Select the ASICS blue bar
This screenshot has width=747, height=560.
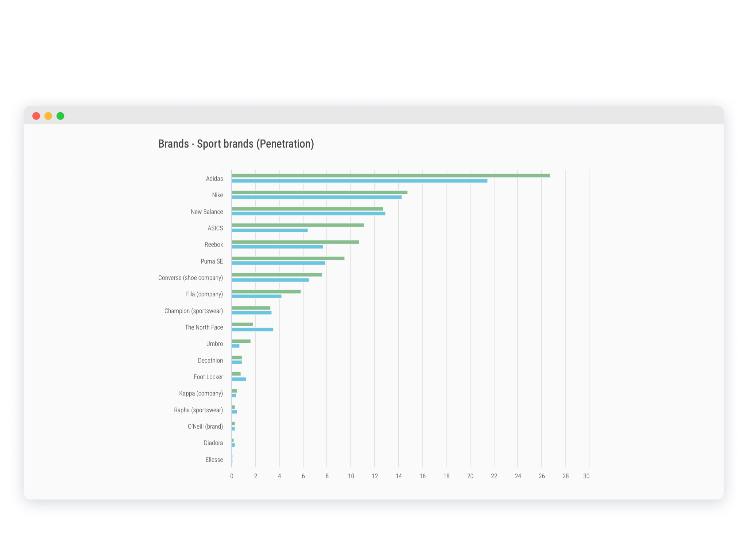point(270,230)
